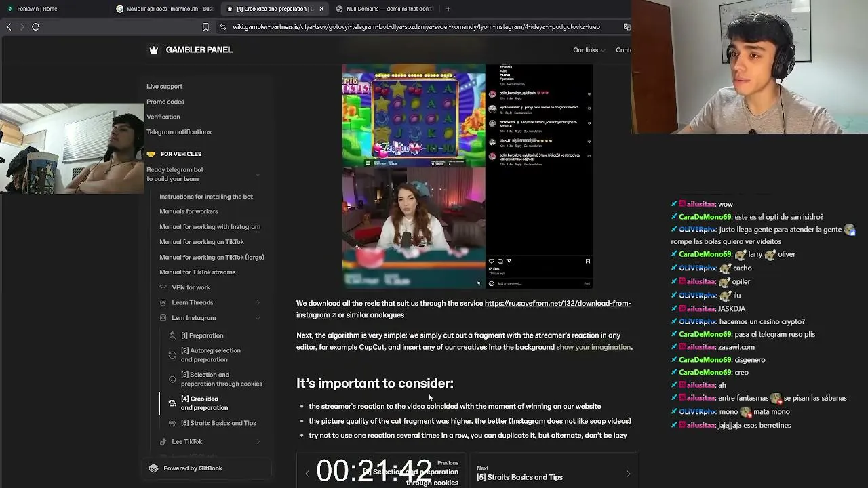
Task: Open Manual for working with Instagram
Action: pos(210,226)
